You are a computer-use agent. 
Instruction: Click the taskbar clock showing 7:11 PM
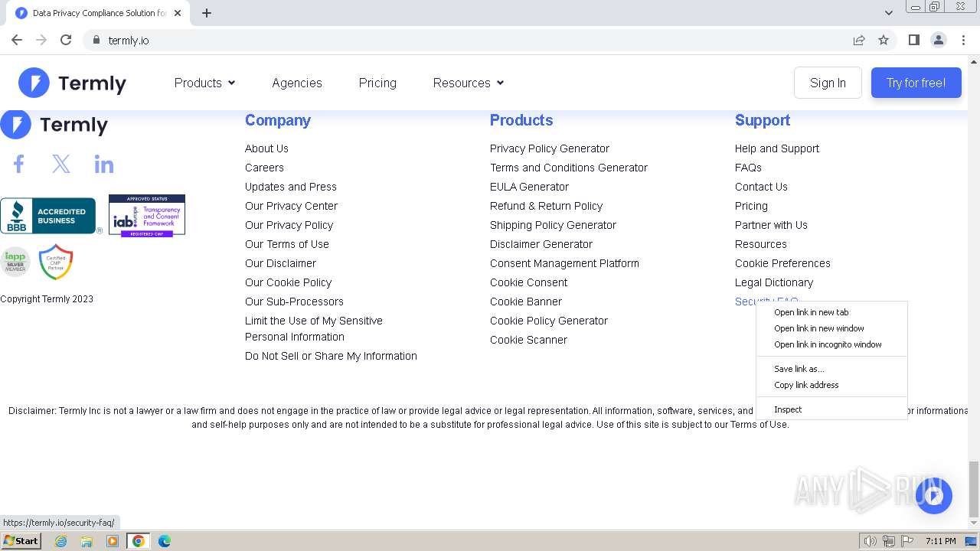click(940, 541)
